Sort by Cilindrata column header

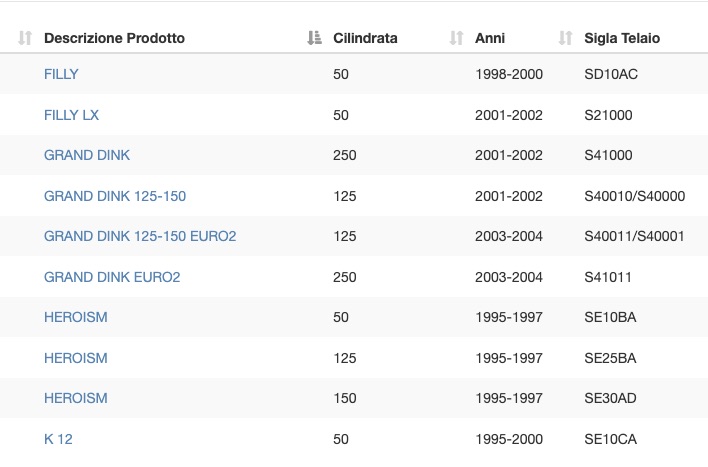coord(365,38)
